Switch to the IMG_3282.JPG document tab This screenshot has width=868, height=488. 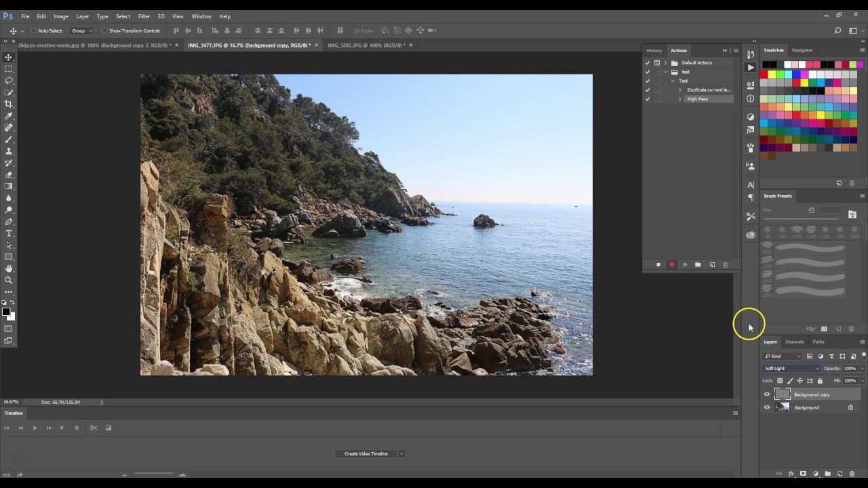tap(365, 45)
